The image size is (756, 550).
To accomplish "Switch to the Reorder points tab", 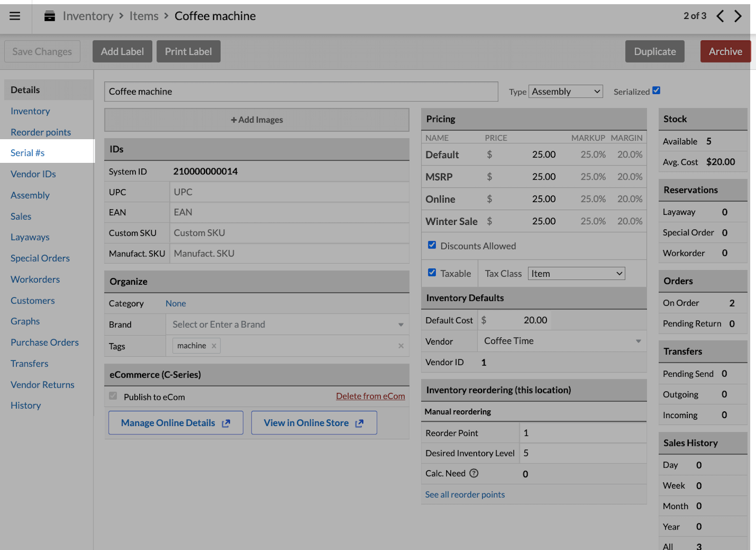I will 40,132.
